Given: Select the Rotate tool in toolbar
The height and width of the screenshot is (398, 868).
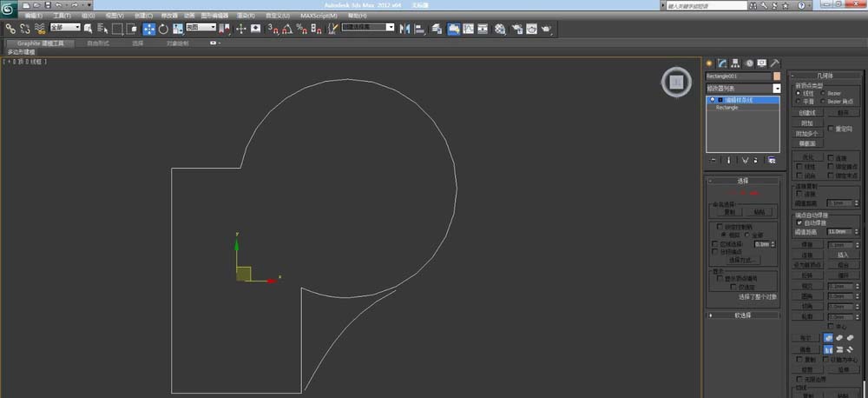Looking at the screenshot, I should click(x=163, y=29).
